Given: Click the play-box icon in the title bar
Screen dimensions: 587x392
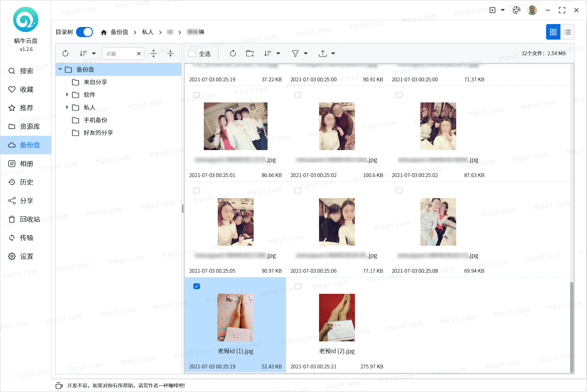Looking at the screenshot, I should tap(492, 10).
